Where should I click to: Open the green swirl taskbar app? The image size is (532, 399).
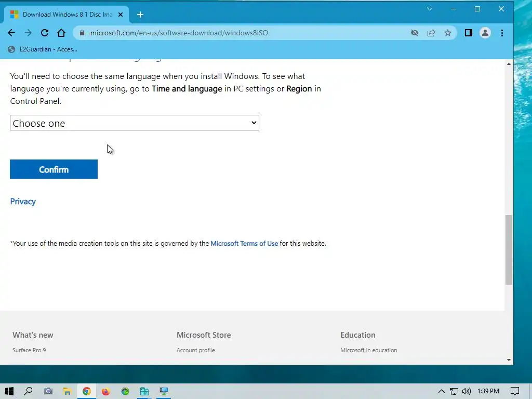coord(125,391)
